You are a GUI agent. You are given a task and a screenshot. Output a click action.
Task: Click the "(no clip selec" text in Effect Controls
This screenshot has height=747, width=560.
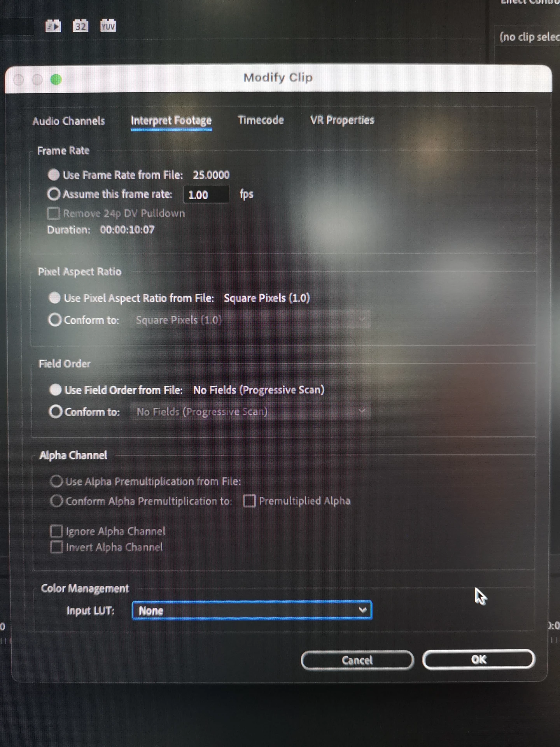tap(530, 37)
